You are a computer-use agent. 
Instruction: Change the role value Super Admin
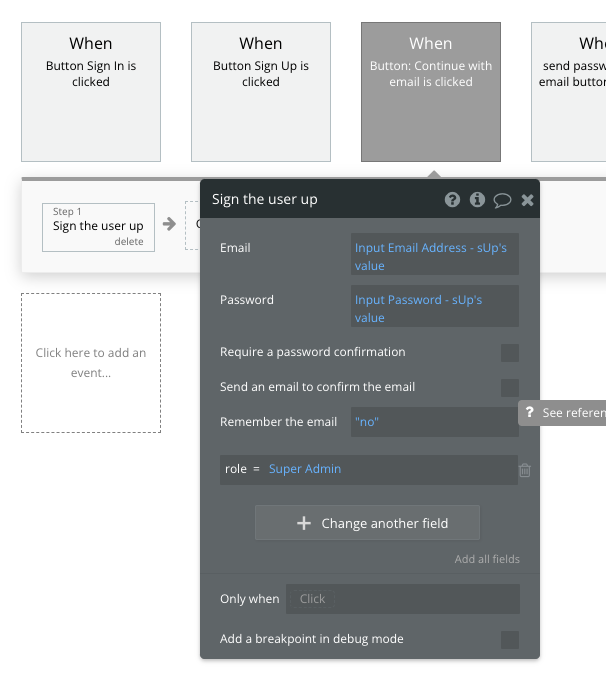tap(305, 469)
